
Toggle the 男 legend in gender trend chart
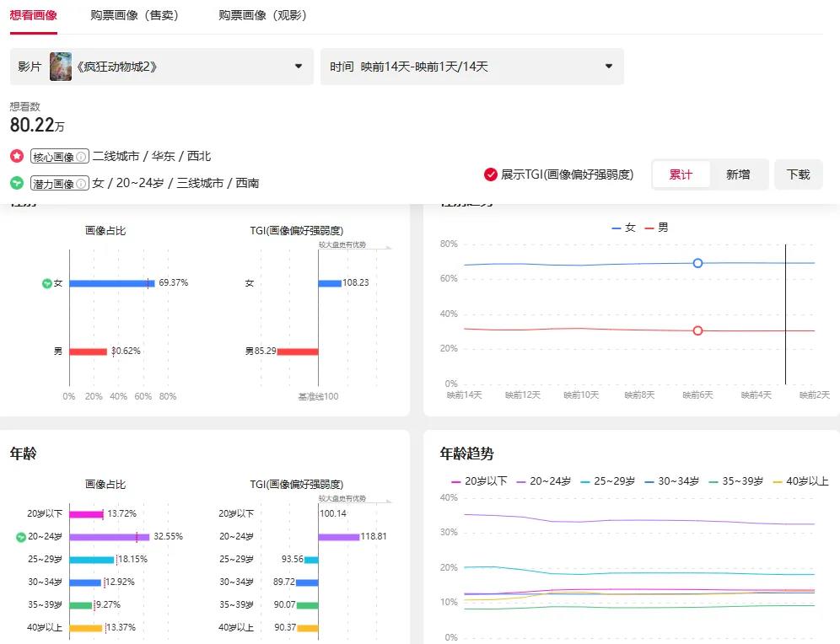[657, 227]
